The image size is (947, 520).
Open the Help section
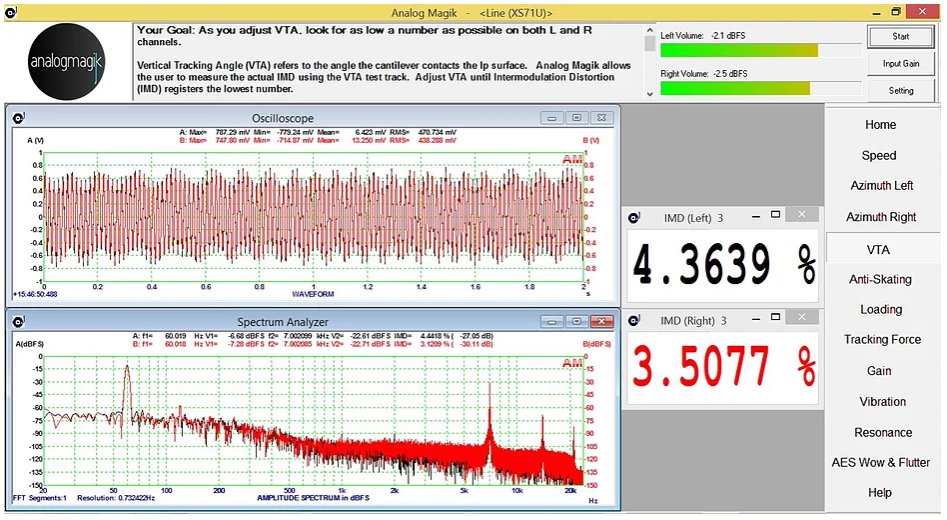[x=880, y=493]
